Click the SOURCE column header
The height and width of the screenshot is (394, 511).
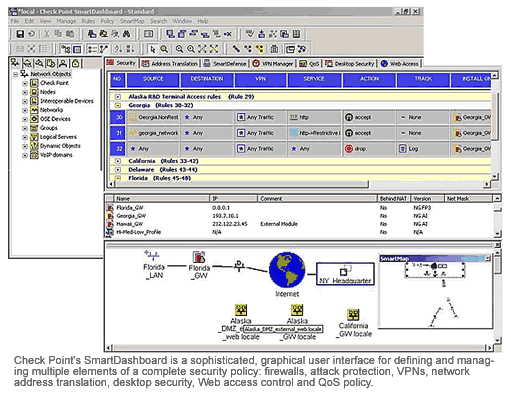click(x=153, y=79)
